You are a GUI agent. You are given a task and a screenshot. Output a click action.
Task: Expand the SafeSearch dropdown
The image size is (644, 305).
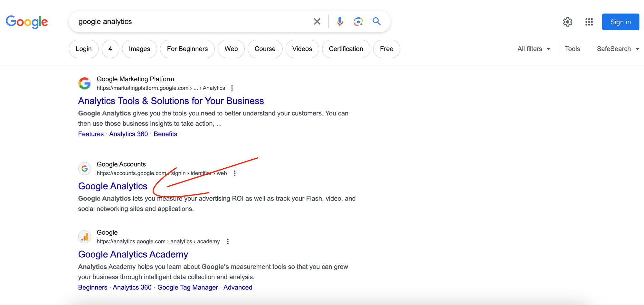[618, 49]
